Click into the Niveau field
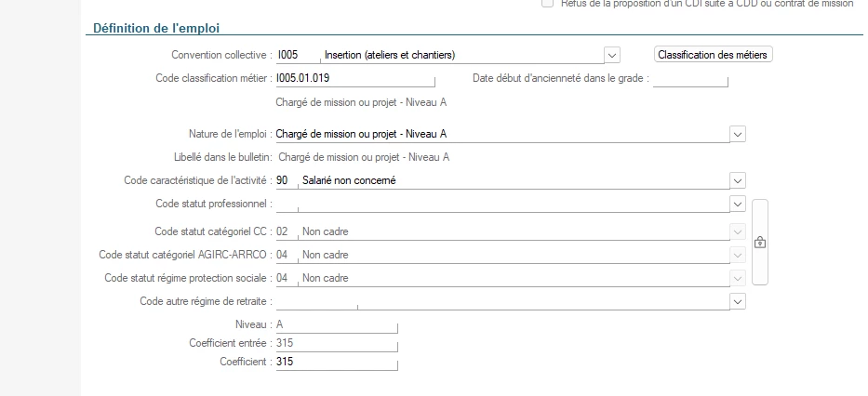The width and height of the screenshot is (868, 396). 336,324
